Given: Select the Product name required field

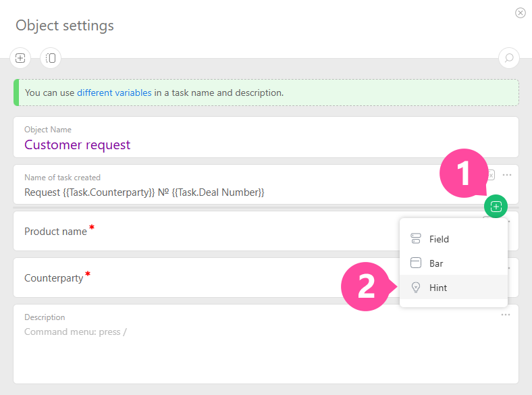Looking at the screenshot, I should (56, 232).
